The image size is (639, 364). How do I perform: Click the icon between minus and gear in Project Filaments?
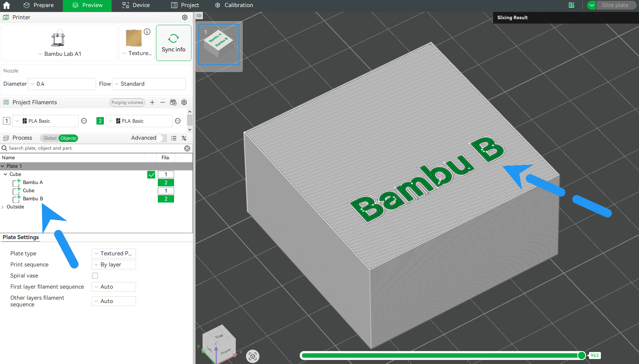pos(173,102)
